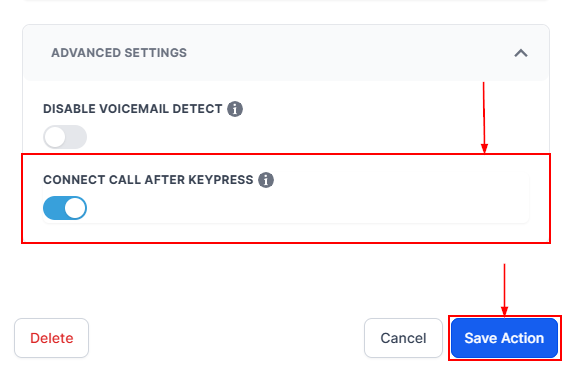Click the Cancel button
The image size is (570, 368).
tap(403, 338)
